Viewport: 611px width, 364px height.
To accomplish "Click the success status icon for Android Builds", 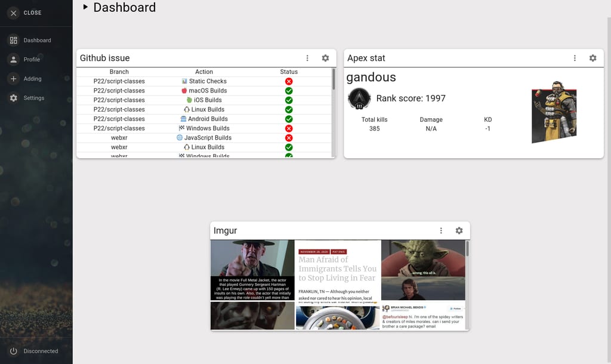I will point(289,119).
